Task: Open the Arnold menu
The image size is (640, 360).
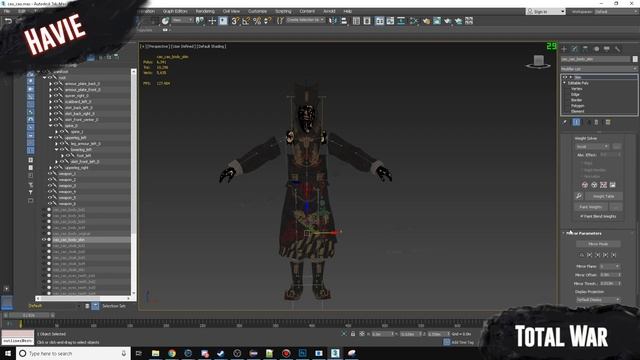Action: [x=329, y=11]
